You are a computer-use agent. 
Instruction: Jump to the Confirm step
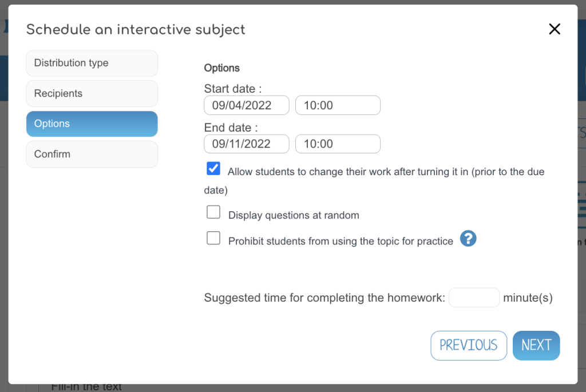click(x=92, y=155)
